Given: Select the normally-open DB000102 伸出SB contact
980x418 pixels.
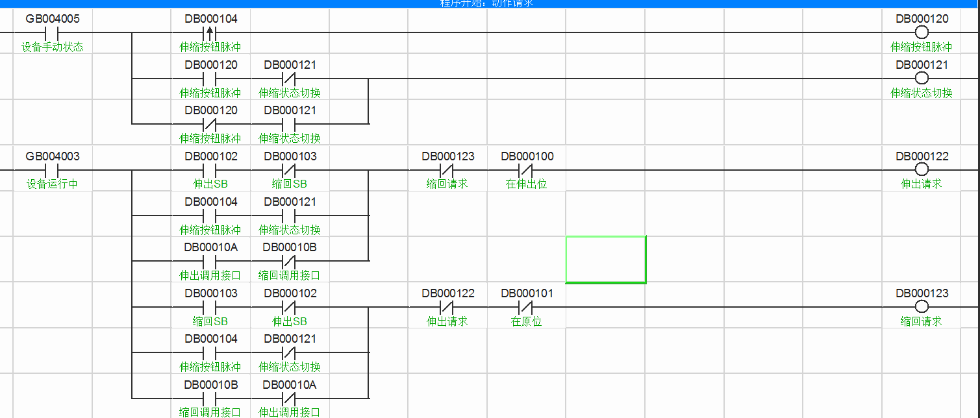Looking at the screenshot, I should 210,171.
